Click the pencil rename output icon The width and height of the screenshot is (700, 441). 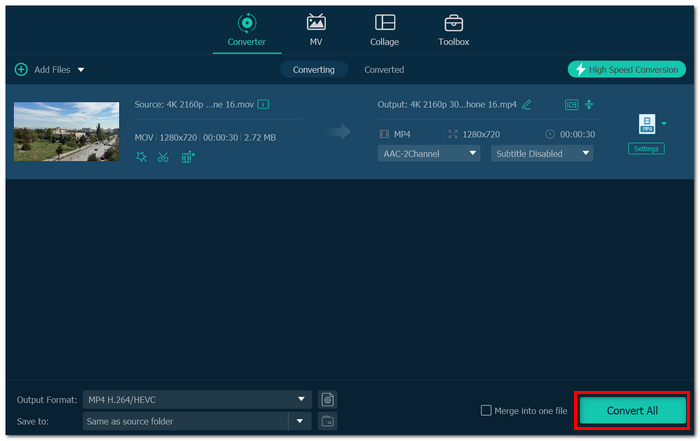coord(527,105)
